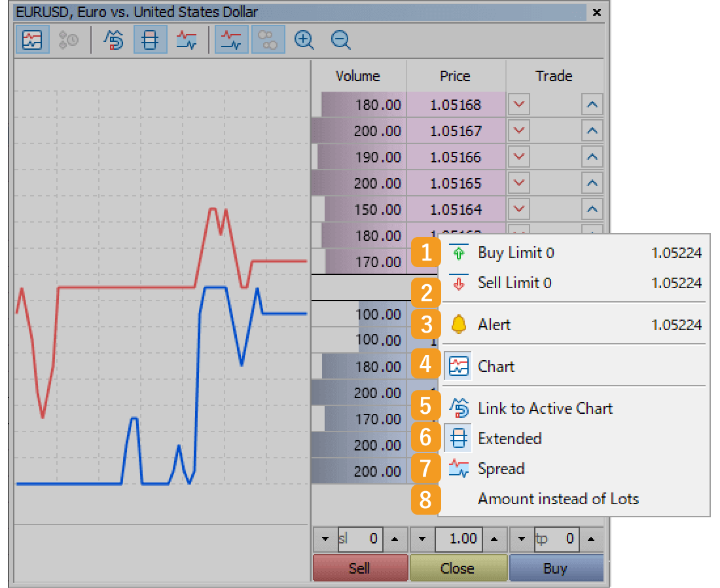Decrease the stop loss with its down arrow
This screenshot has width=720, height=588.
point(324,539)
